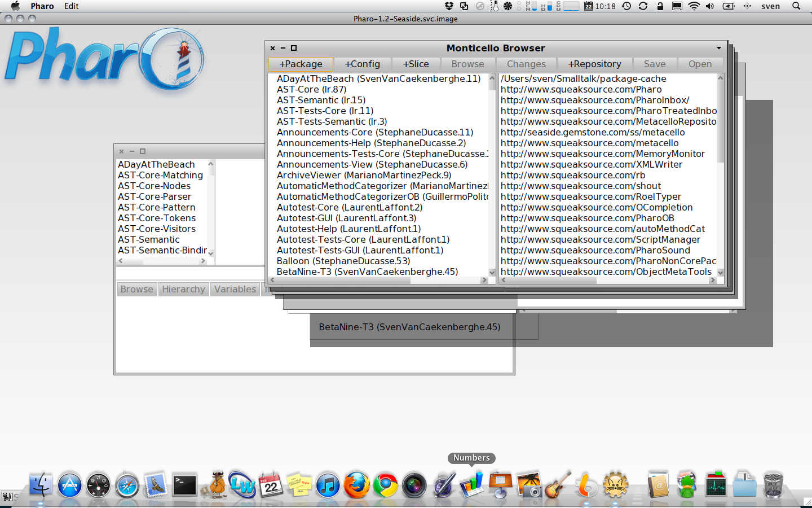Select repository squeaksource.com/XMLWriter
Viewport: 812px width, 508px height.
coord(592,164)
